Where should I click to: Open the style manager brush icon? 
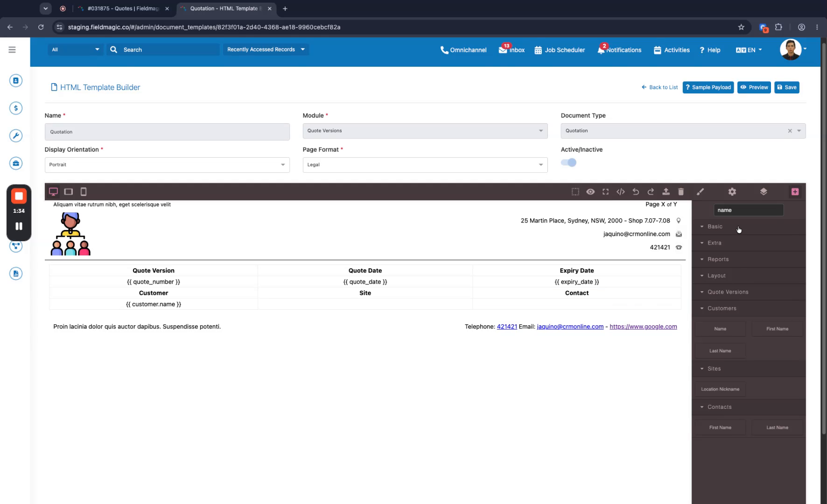700,192
